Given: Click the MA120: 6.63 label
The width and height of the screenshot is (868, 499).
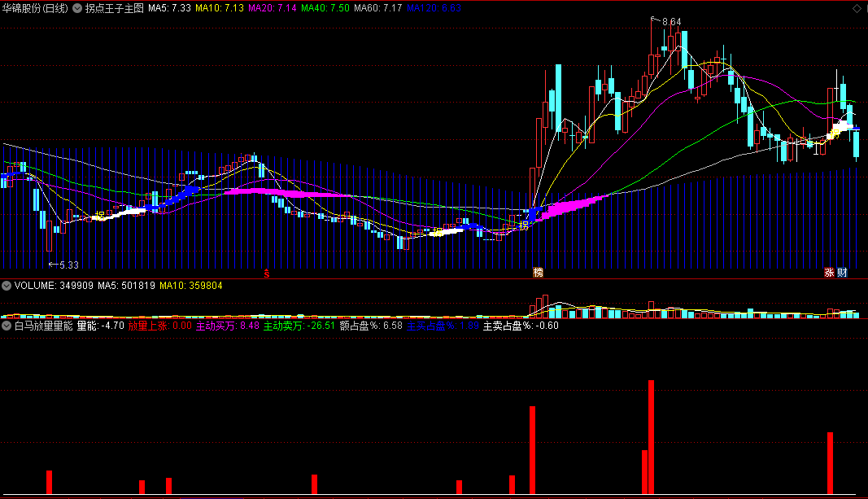Looking at the screenshot, I should [434, 8].
